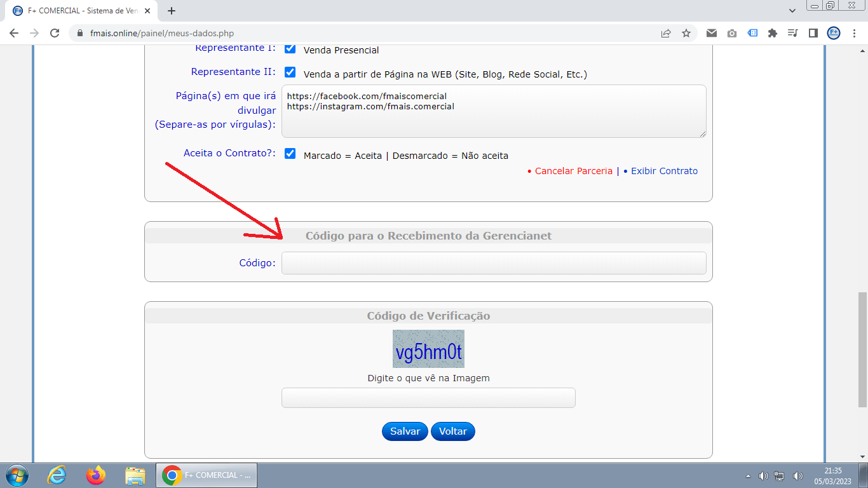Open Chrome's three-dot menu
The height and width of the screenshot is (488, 868).
(x=853, y=33)
